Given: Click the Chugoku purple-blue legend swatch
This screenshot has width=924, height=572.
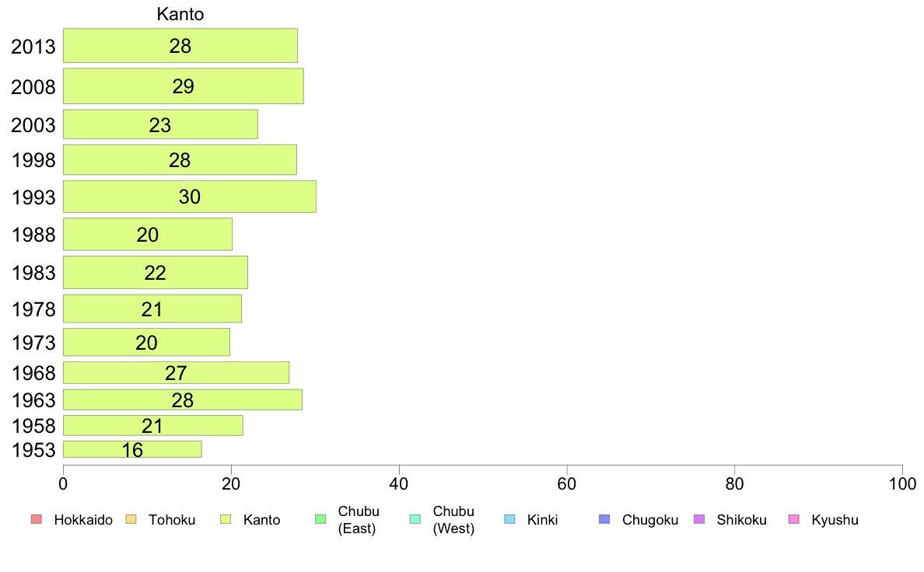Looking at the screenshot, I should tap(604, 519).
